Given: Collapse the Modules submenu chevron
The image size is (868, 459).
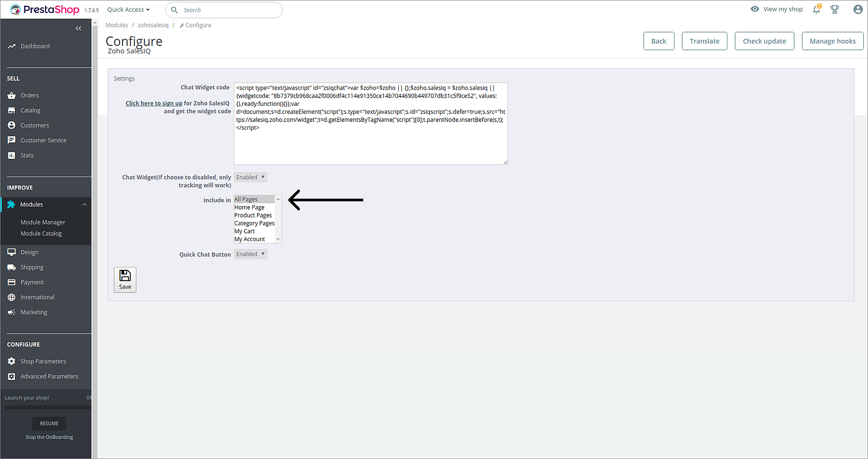Looking at the screenshot, I should coord(85,204).
